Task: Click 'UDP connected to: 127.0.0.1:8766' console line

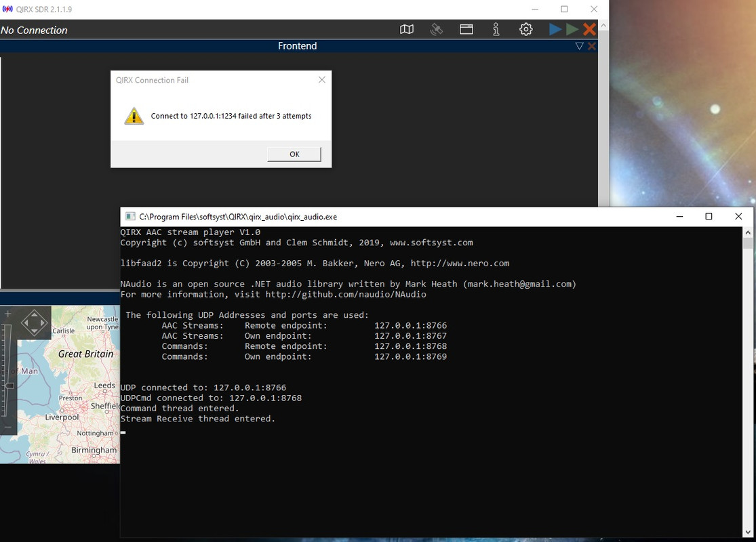Action: (x=203, y=388)
